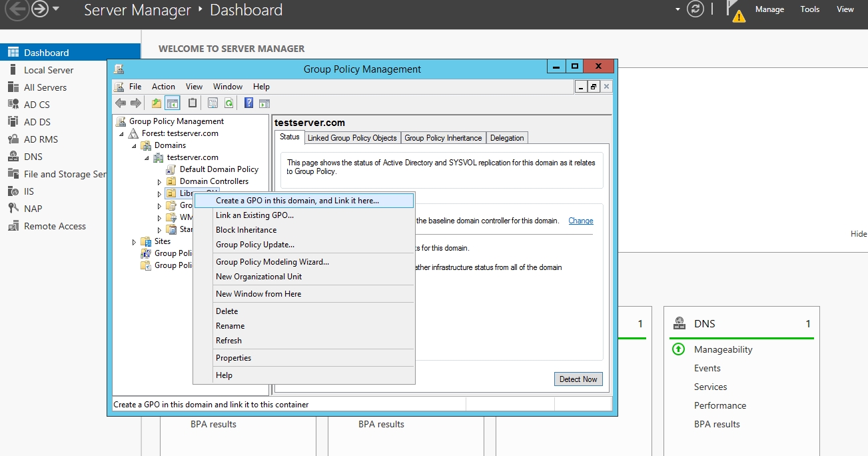Open the Delegation tab

[507, 138]
